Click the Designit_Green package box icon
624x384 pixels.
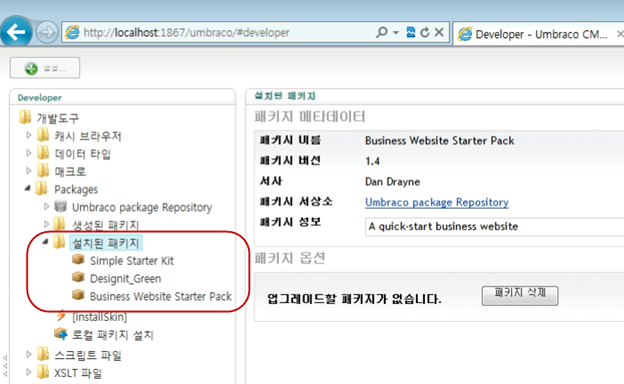(x=78, y=277)
